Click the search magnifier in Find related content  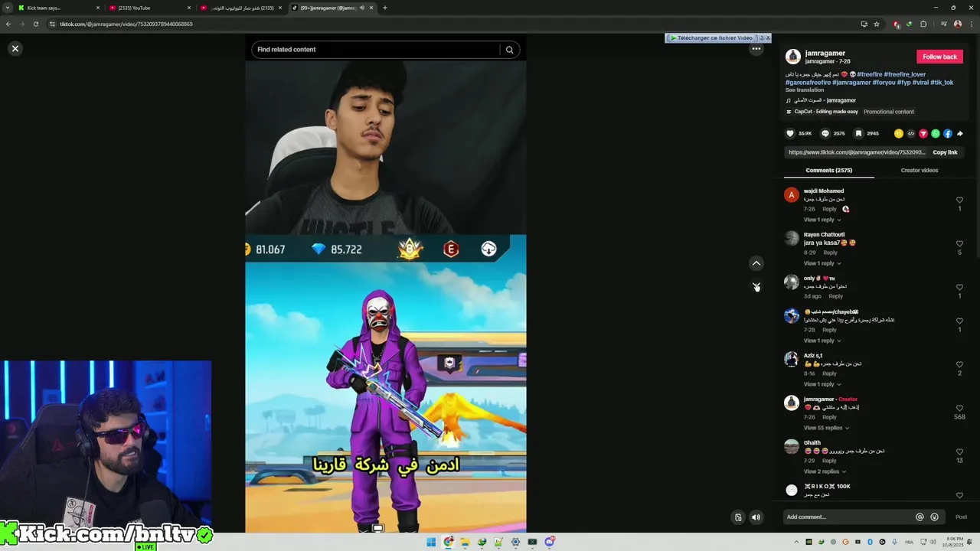(x=509, y=50)
